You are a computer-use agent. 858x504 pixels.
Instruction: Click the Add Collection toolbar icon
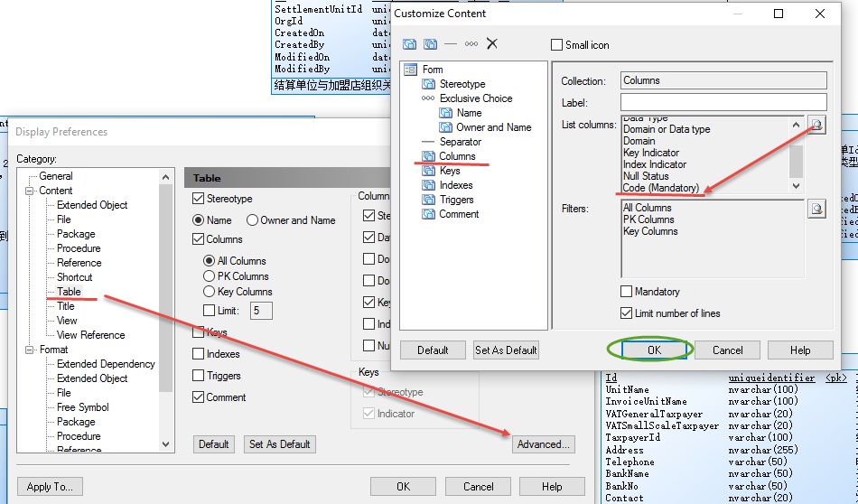[x=431, y=43]
